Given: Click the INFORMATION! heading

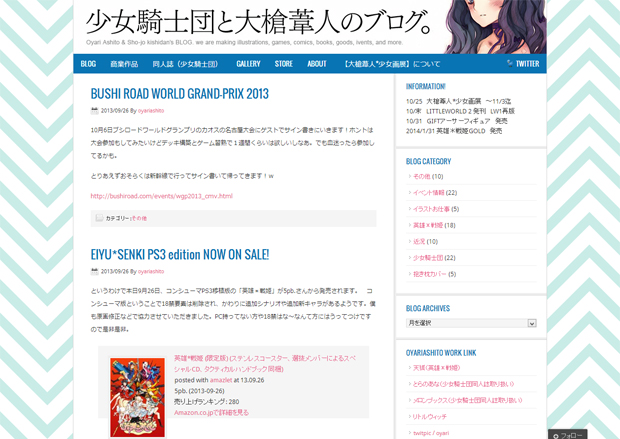Looking at the screenshot, I should pos(425,86).
